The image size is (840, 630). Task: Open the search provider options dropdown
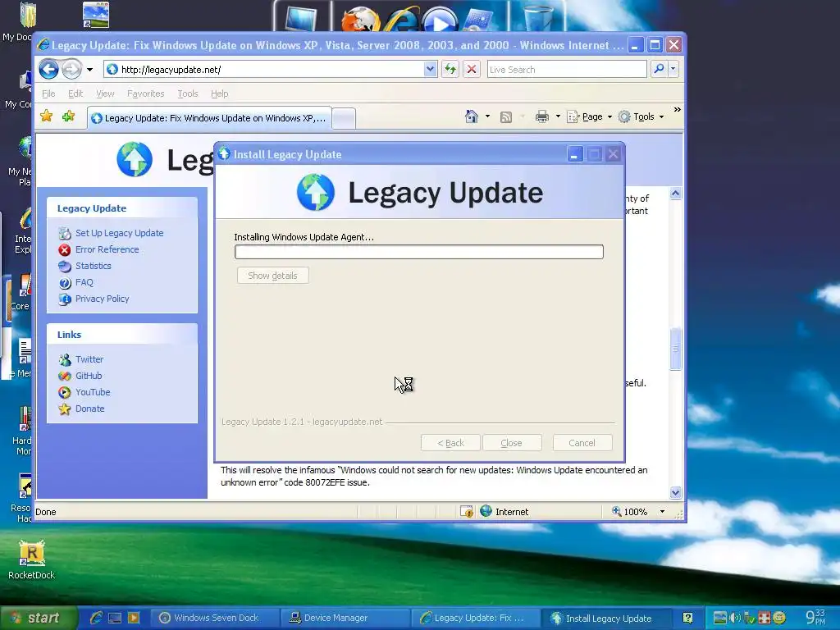click(673, 69)
